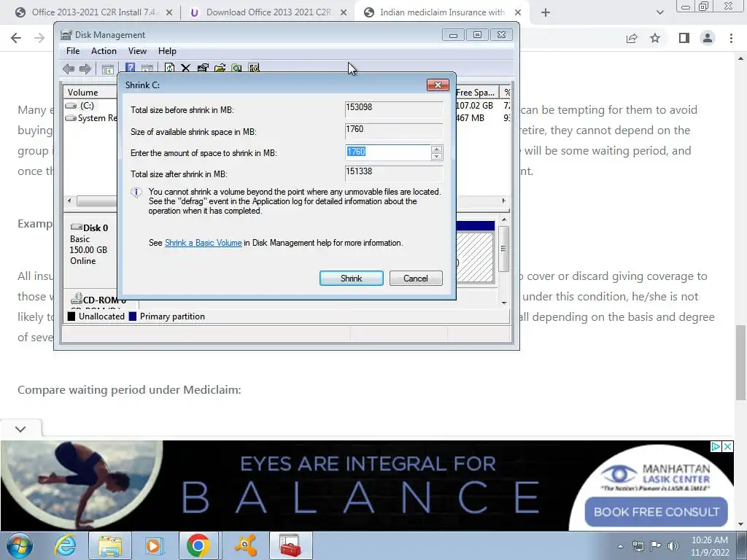This screenshot has width=747, height=560.
Task: Open the Chrome three-dot menu
Action: (731, 38)
